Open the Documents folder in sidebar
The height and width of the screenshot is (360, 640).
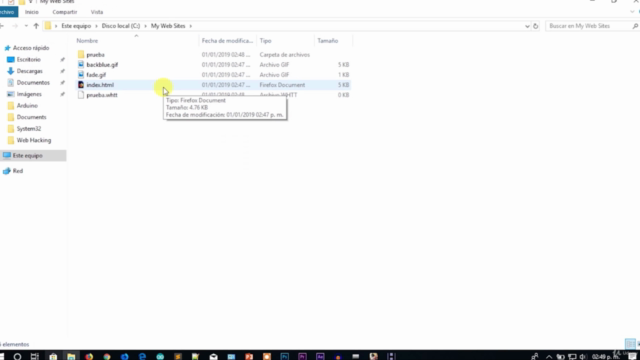[x=31, y=117]
